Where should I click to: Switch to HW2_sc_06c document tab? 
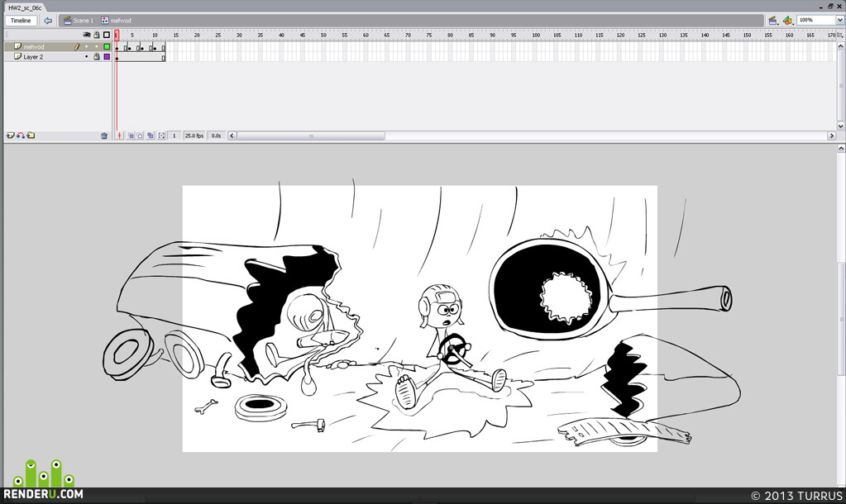25,7
